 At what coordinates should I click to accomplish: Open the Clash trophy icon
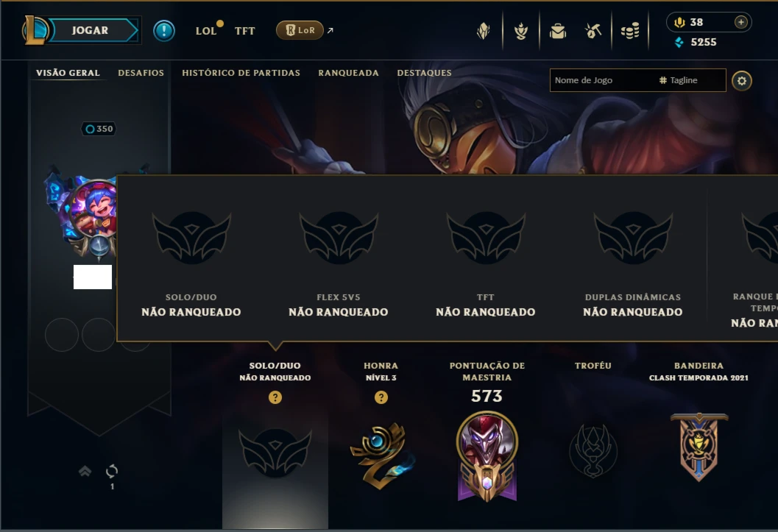click(521, 31)
